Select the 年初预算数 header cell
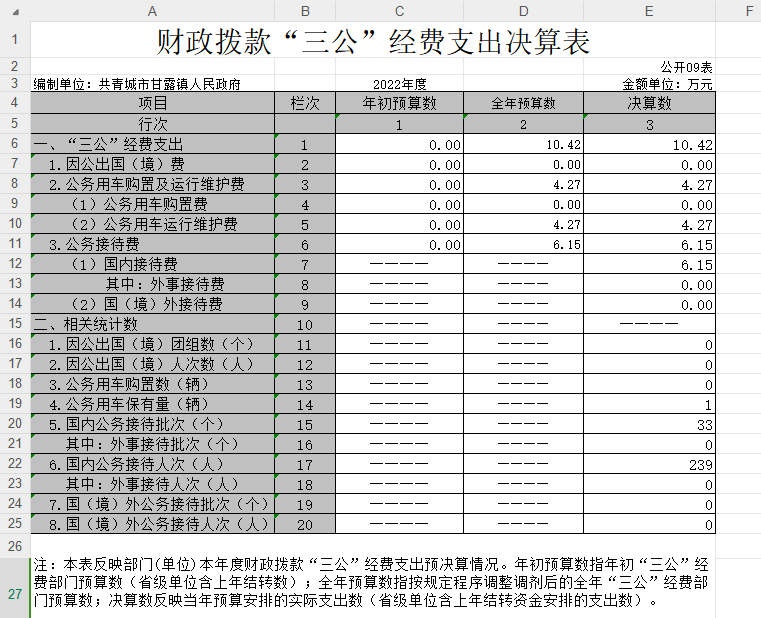 (x=399, y=103)
